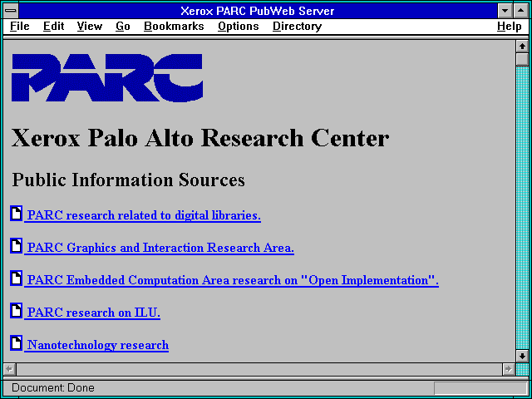Open the File menu
Image resolution: width=532 pixels, height=399 pixels.
click(x=20, y=27)
